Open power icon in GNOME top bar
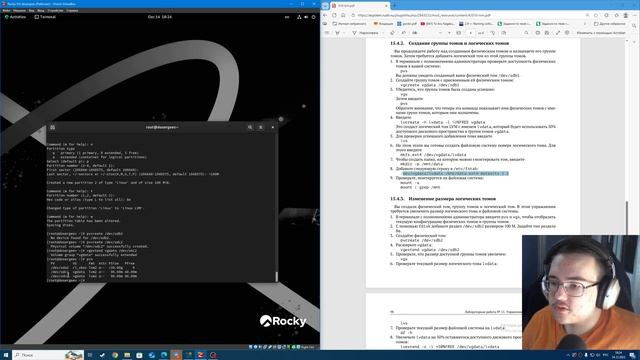 [313, 17]
